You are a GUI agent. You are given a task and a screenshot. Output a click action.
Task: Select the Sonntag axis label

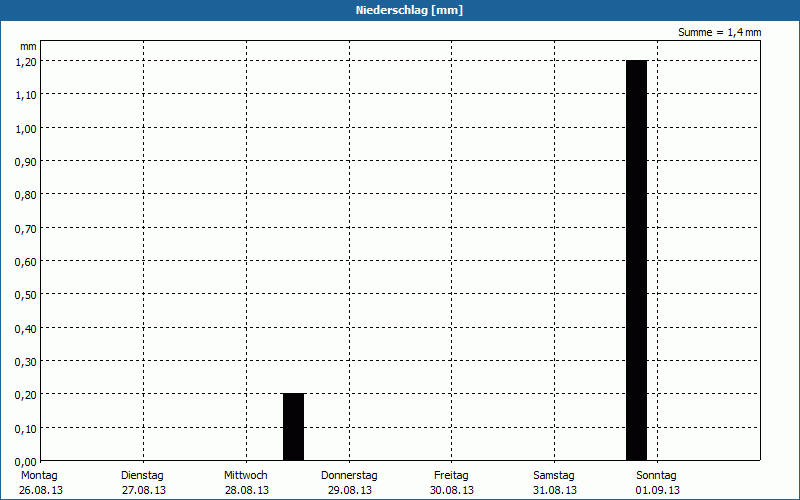[656, 475]
